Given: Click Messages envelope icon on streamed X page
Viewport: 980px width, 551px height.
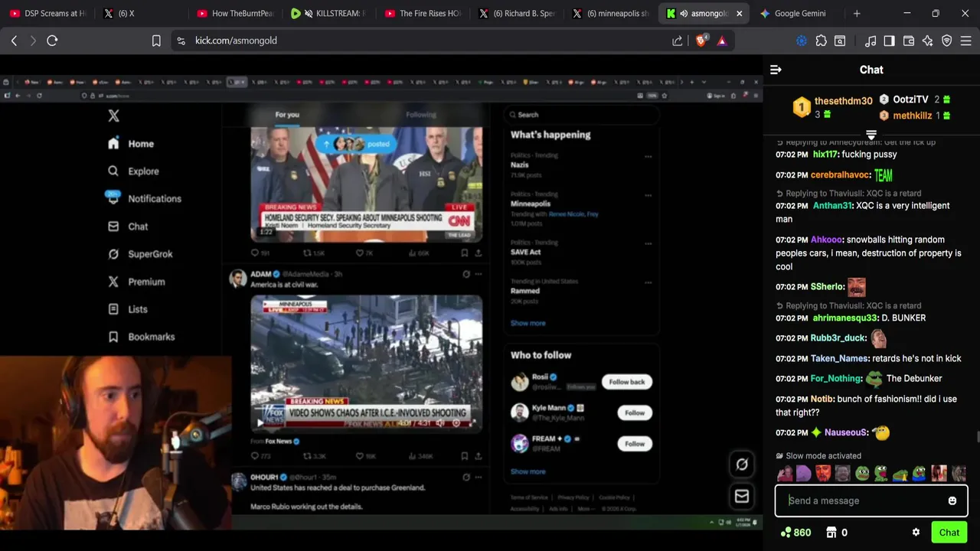Looking at the screenshot, I should click(x=742, y=497).
